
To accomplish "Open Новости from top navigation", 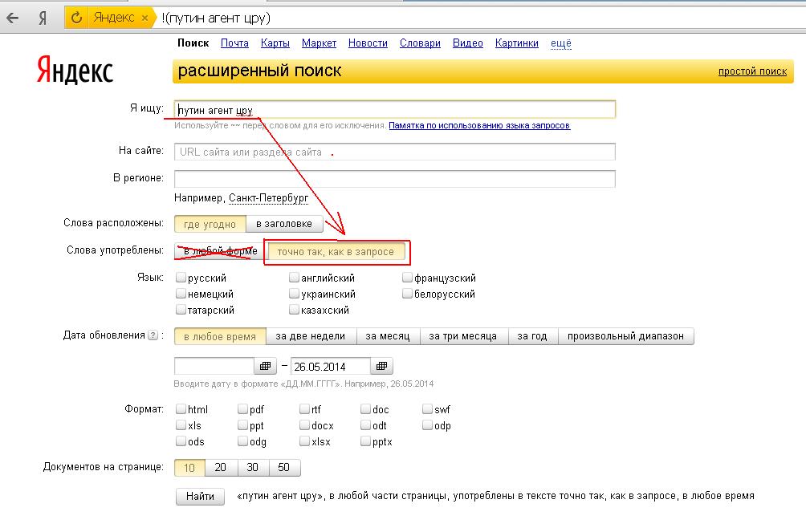I will click(368, 43).
